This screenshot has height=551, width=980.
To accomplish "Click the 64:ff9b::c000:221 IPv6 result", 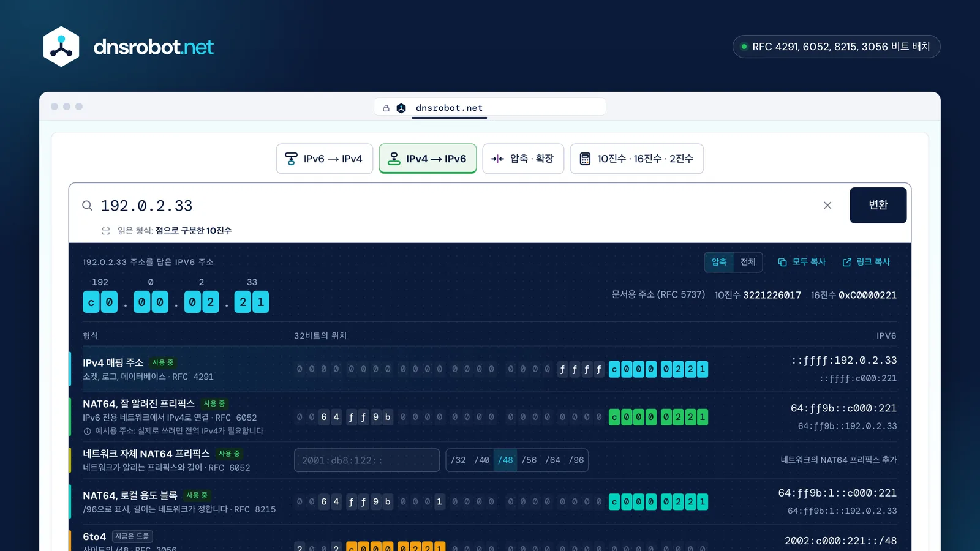I will [x=843, y=408].
